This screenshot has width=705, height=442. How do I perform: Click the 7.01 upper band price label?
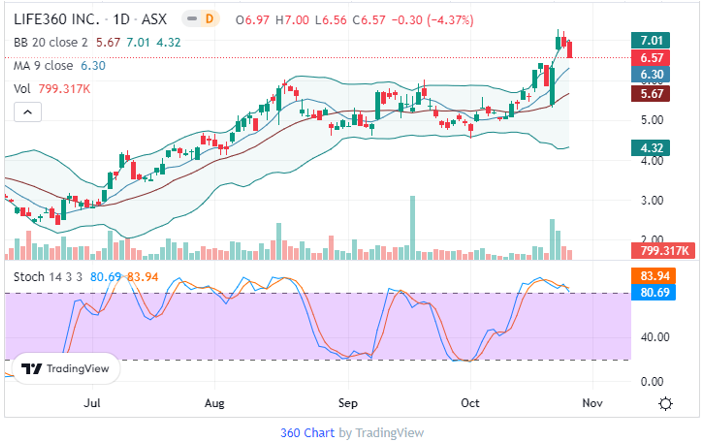(x=653, y=40)
